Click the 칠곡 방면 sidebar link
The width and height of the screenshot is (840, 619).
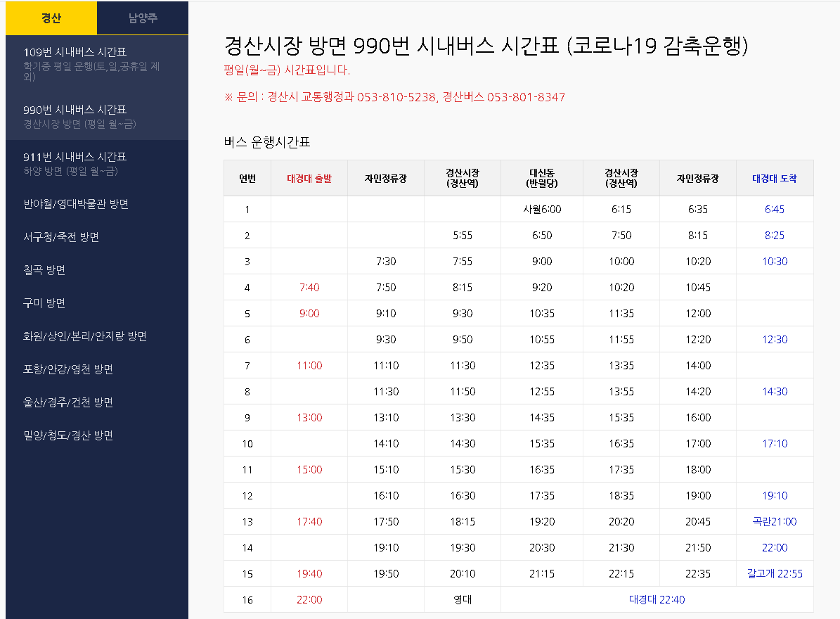point(44,270)
